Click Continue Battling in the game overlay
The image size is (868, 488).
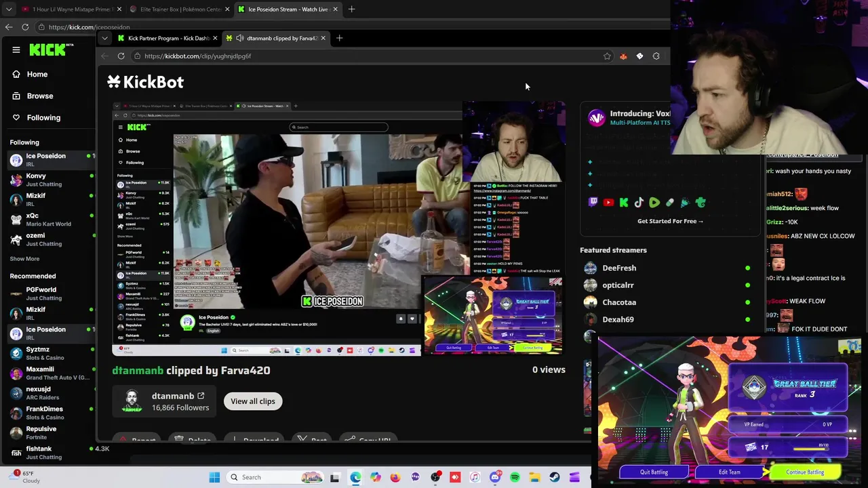805,472
